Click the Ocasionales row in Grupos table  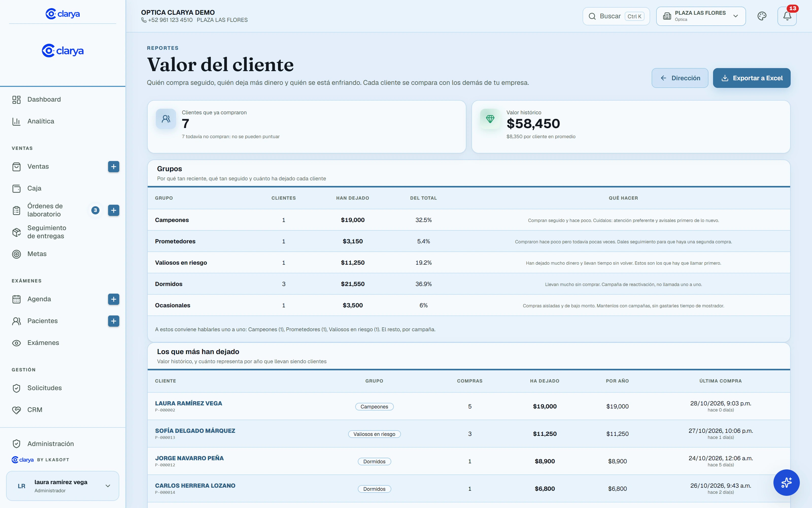[468, 305]
